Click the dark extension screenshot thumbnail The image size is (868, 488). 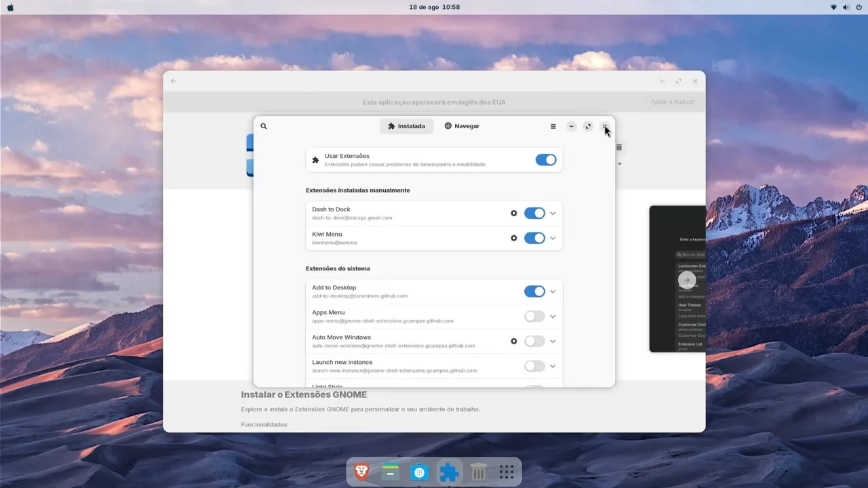point(677,279)
